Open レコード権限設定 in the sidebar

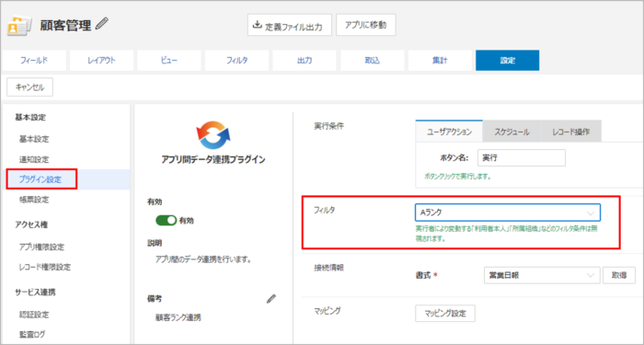click(45, 267)
